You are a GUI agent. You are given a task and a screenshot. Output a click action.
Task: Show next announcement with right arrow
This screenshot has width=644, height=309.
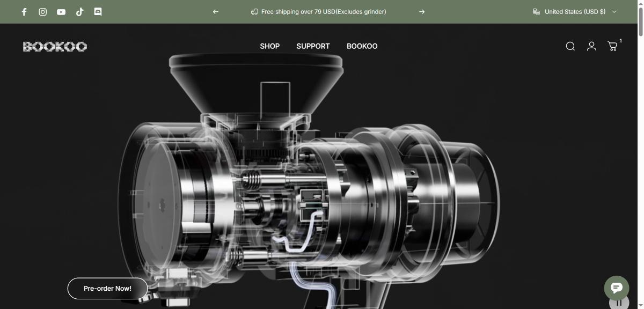[422, 12]
